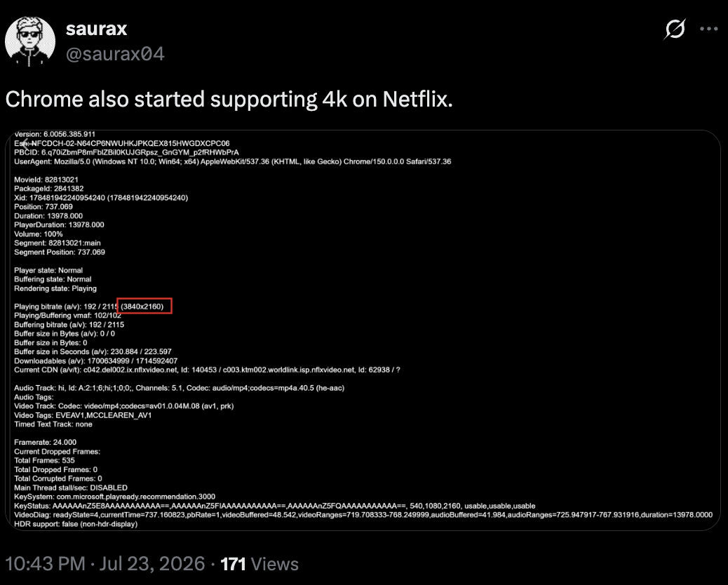Click the MovieId: 82813021 text
728x585 pixels.
tap(46, 179)
